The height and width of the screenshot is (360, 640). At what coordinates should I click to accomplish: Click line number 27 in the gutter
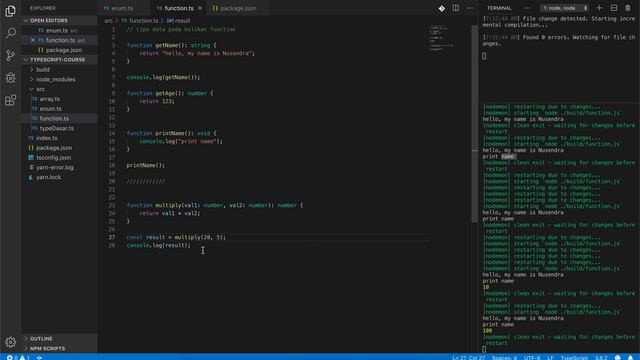[112, 237]
